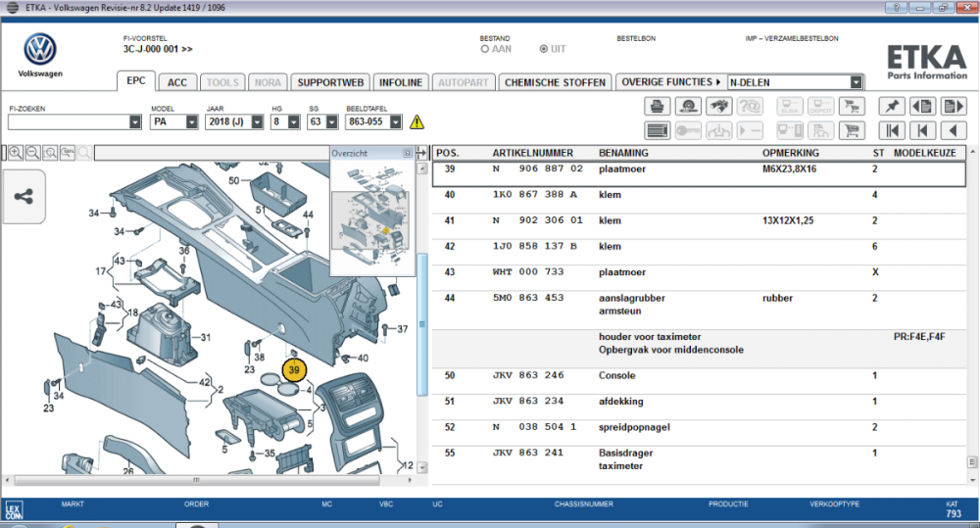Click the greyed vehicle info icon
Image resolution: width=980 pixels, height=528 pixels.
click(719, 130)
